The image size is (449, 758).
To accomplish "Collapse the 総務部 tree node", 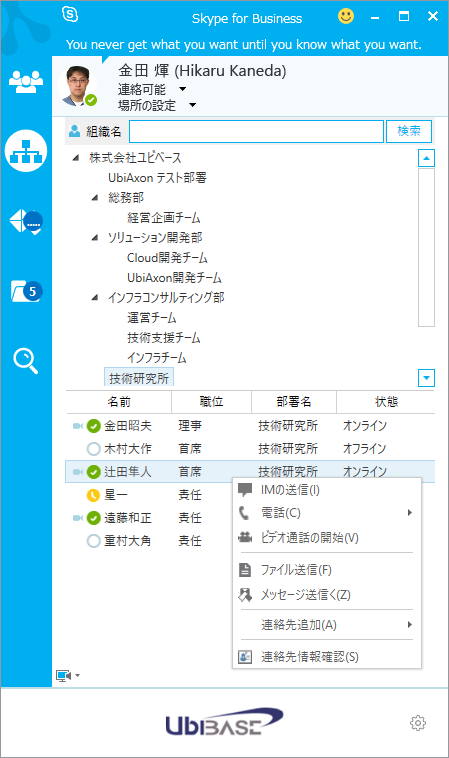I will click(95, 198).
